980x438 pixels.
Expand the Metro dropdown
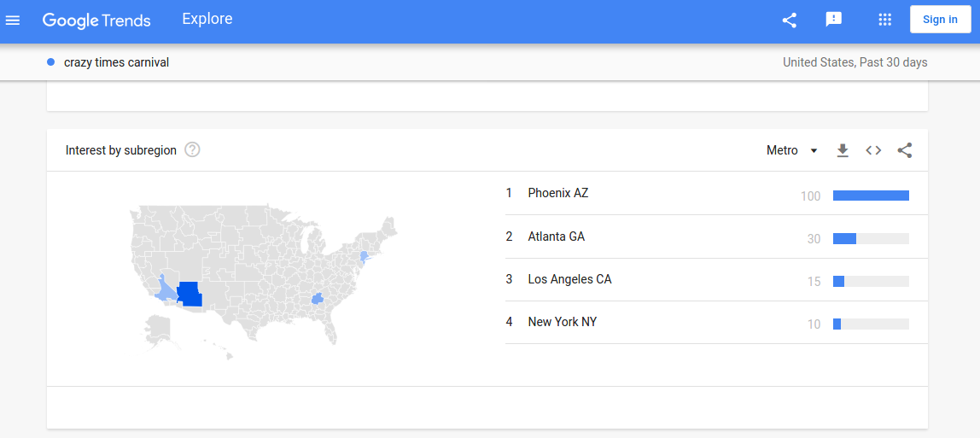coord(792,150)
